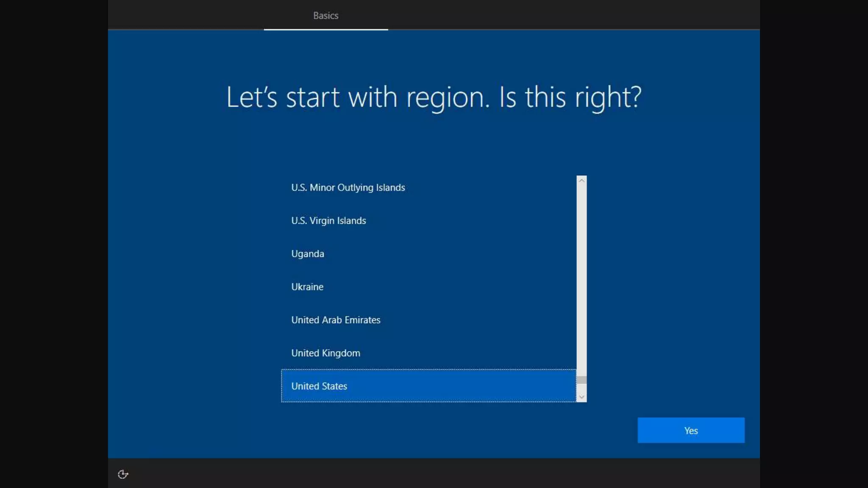Open the Ease of Access icon
The image size is (868, 488).
[x=123, y=474]
